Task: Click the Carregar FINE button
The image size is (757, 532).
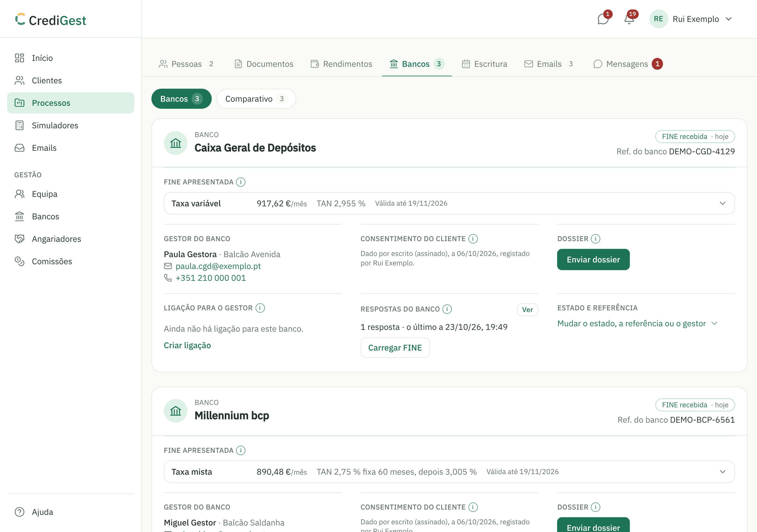Action: (x=395, y=348)
